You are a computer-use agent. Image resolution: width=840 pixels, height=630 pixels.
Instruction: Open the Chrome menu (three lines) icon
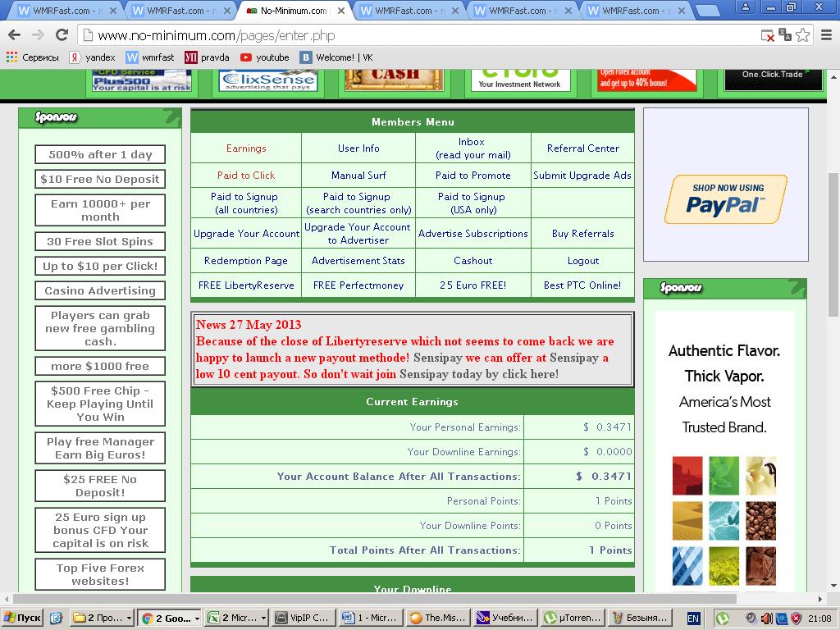pos(826,35)
